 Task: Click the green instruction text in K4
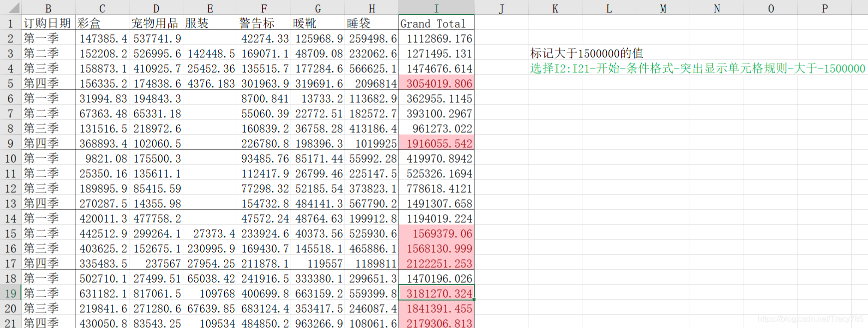[x=697, y=68]
